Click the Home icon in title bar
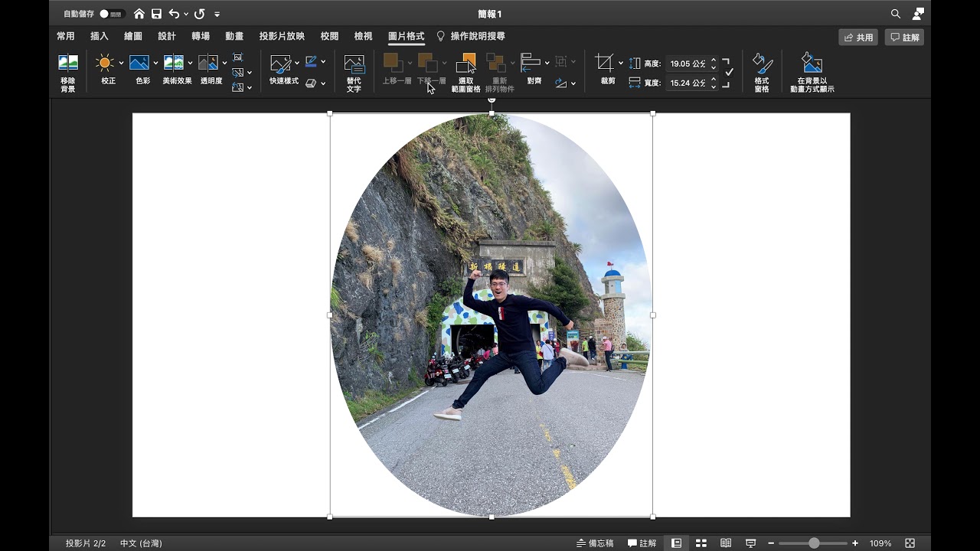The image size is (980, 551). click(139, 14)
